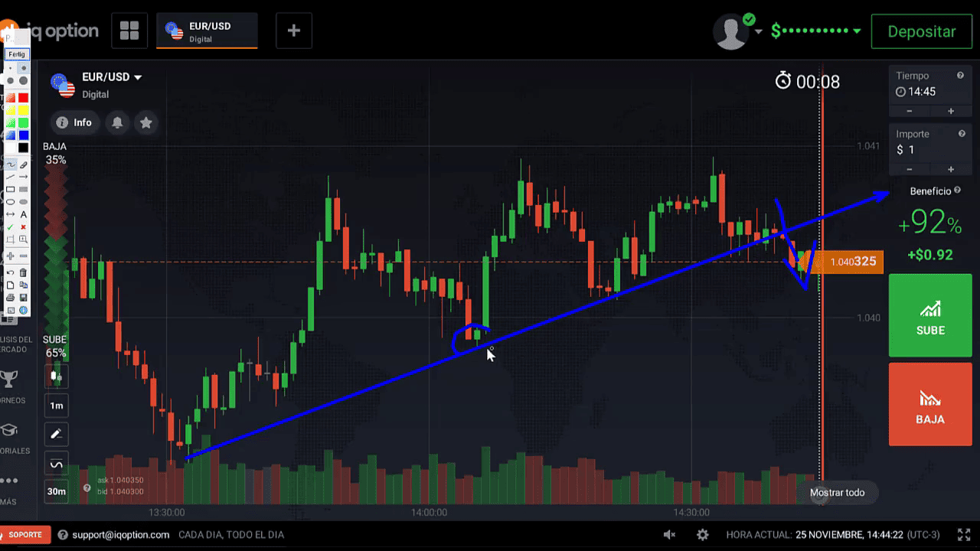Select the green checkmark stamp tool
The height and width of the screenshot is (551, 980).
point(11,227)
